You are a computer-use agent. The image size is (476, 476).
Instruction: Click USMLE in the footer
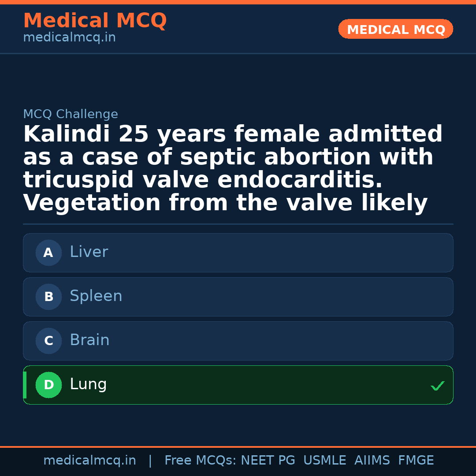tap(324, 461)
